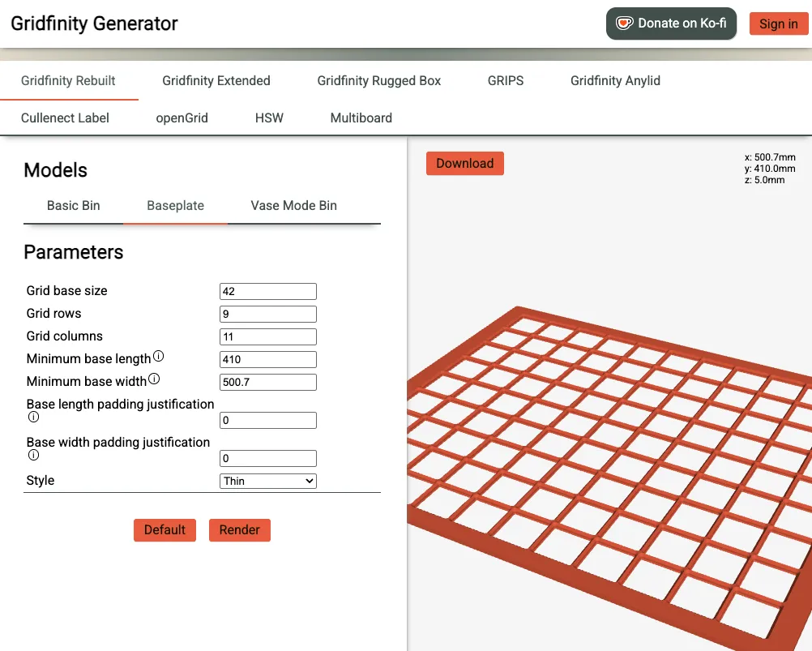The height and width of the screenshot is (651, 812).
Task: Switch to the Vase Mode Bin tab
Action: point(293,205)
